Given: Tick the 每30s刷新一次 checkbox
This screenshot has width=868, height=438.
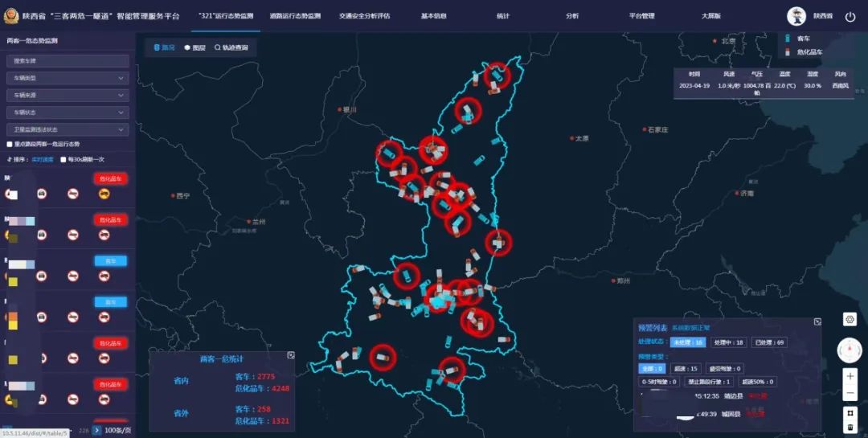Looking at the screenshot, I should 63,159.
